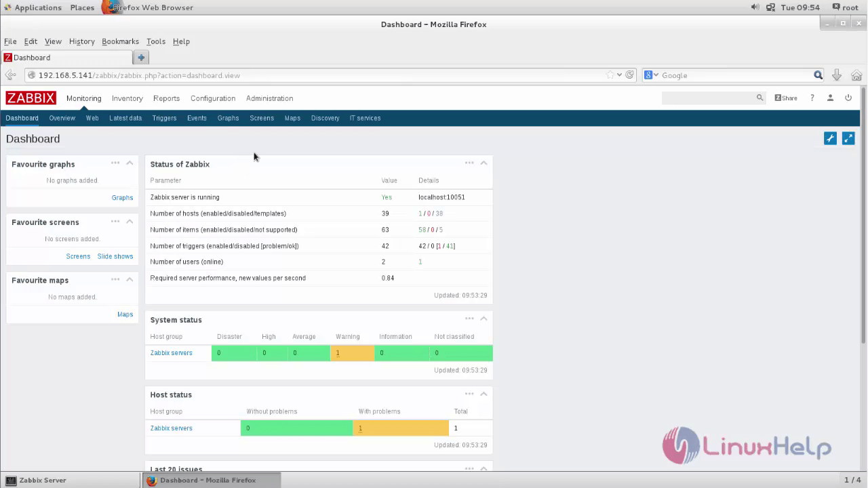Click the green Disaster count cell
Screen dimensions: 868x488
[x=235, y=353]
